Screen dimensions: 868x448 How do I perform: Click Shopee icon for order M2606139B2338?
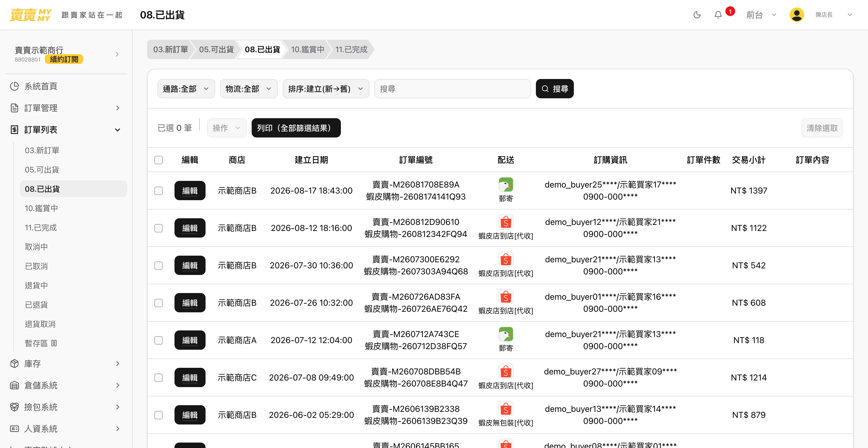point(506,409)
